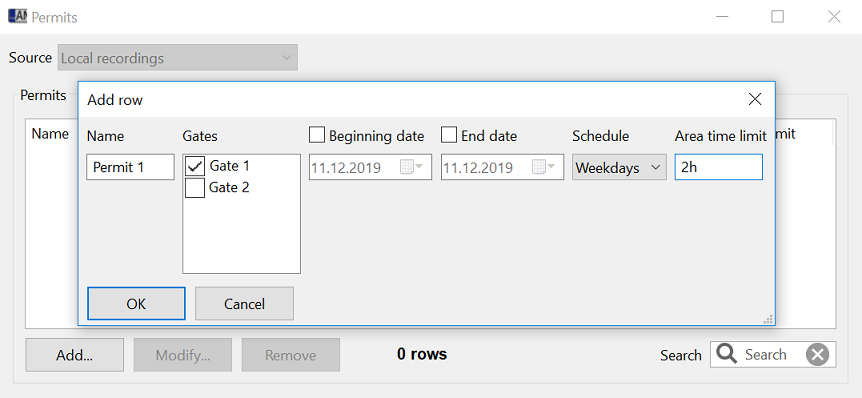Expand the Local recordings source dropdown

tap(178, 58)
